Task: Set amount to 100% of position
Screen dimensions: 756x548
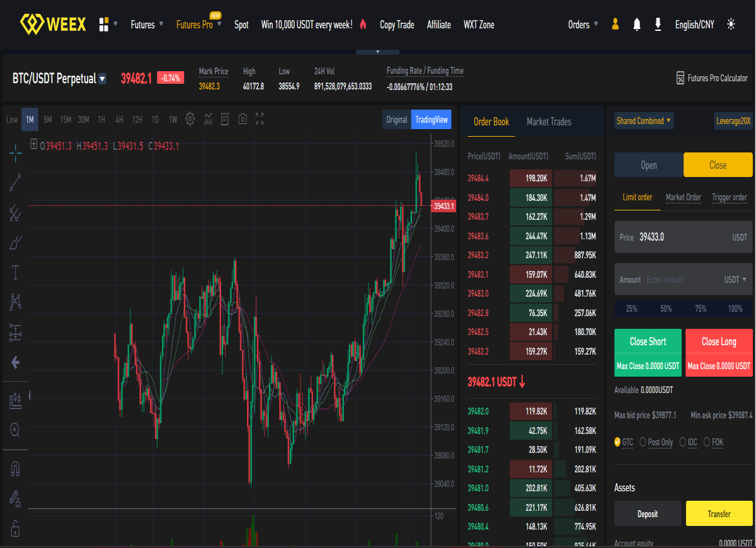Action: point(735,309)
